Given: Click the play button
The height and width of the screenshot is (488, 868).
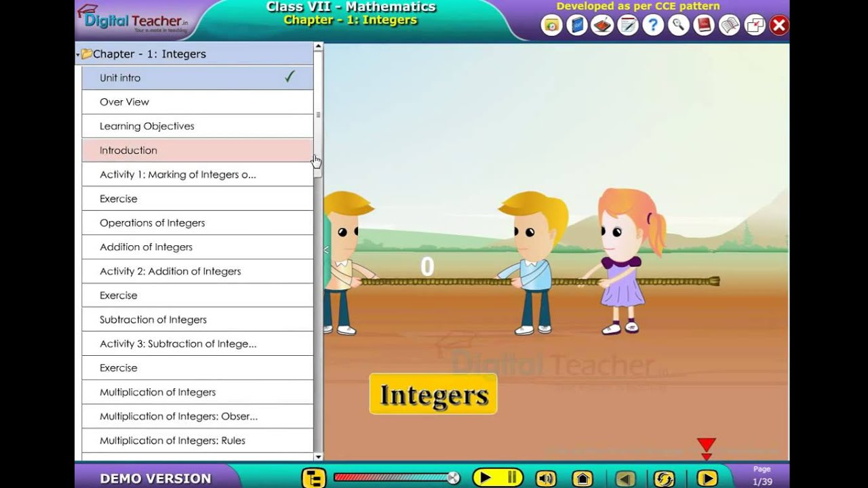Looking at the screenshot, I should [x=485, y=478].
